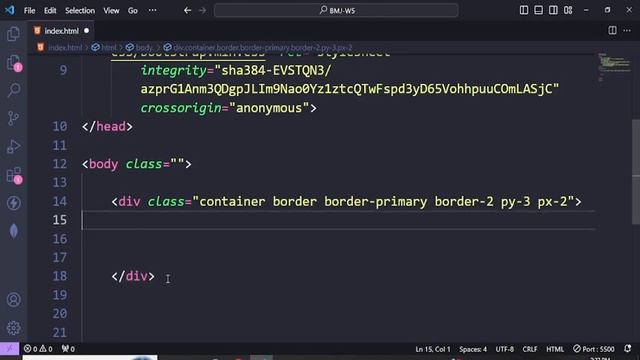Viewport: 640px width, 360px height.
Task: Click Ln 15, Col 1 in status bar
Action: click(x=433, y=349)
